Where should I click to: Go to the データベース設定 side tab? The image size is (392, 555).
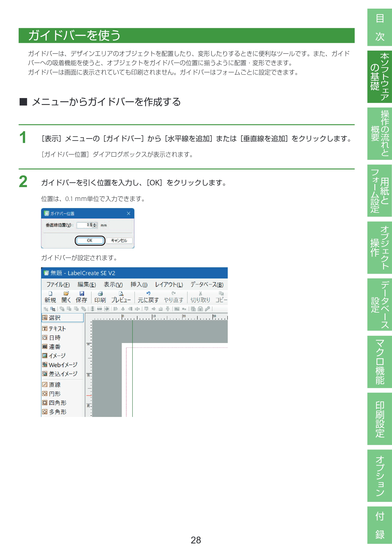pos(380,305)
